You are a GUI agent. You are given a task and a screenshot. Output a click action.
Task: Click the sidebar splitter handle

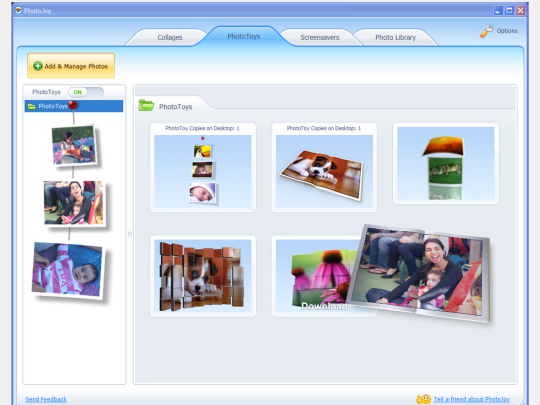click(130, 234)
